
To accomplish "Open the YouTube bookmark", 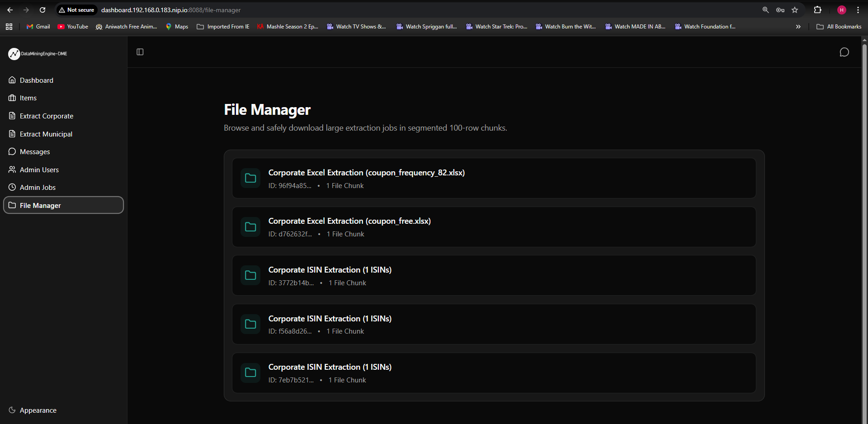I will click(x=73, y=27).
